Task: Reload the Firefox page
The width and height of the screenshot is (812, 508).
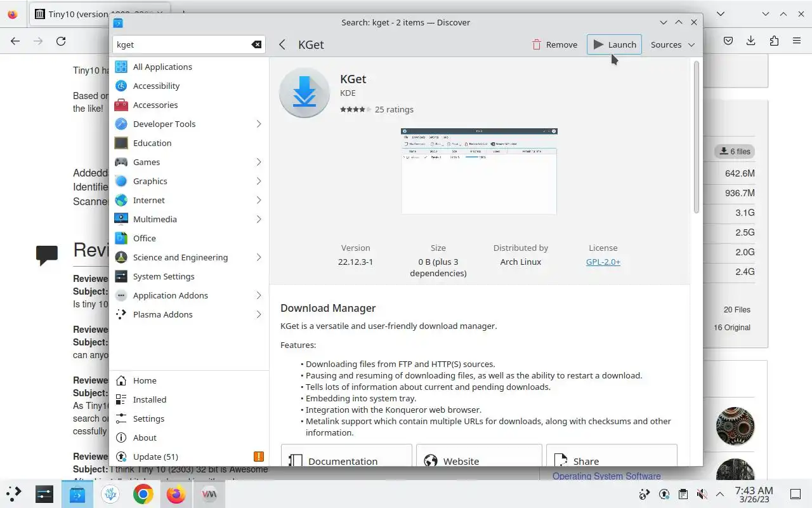Action: point(61,41)
